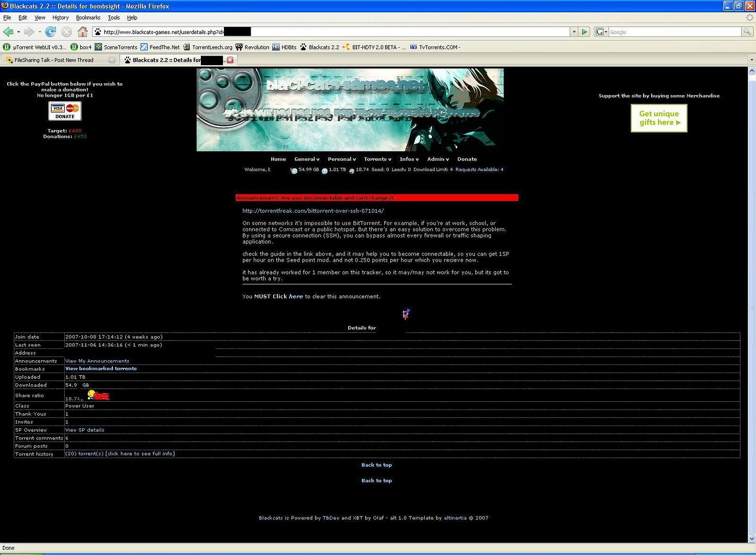
Task: Click the Blackcats-games.net header banner
Action: point(350,110)
